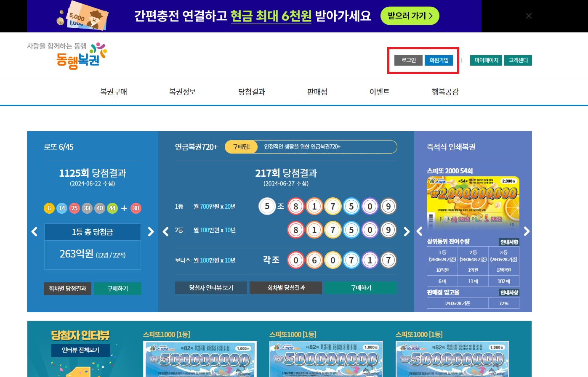Click 217회 당첨결과 title
This screenshot has height=377, width=588.
coord(286,173)
